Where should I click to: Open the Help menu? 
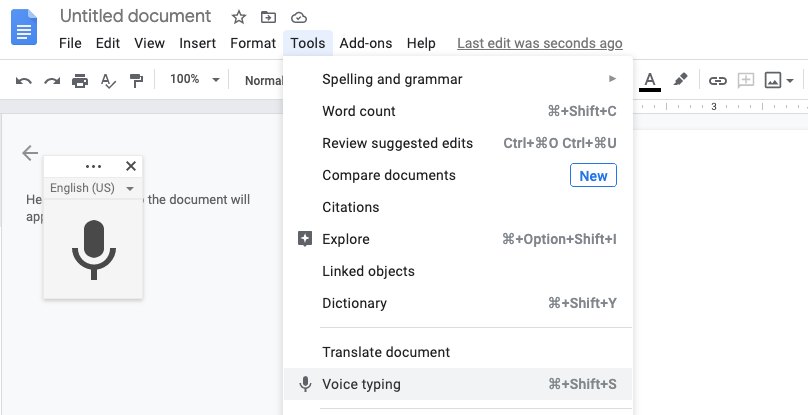(421, 43)
